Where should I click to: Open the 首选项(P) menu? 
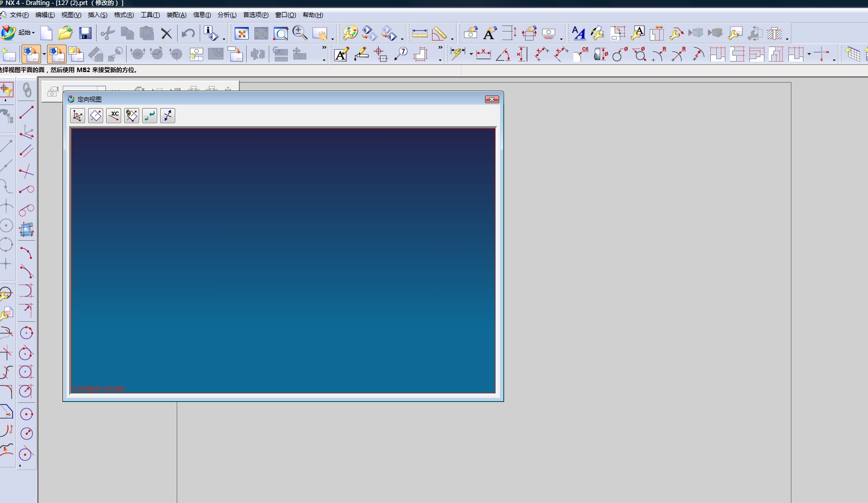tap(256, 15)
